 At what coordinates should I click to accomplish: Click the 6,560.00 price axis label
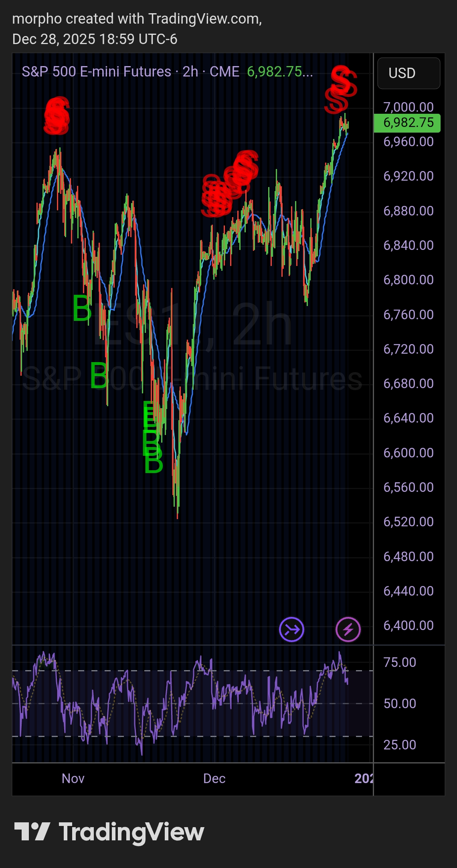pos(408,487)
